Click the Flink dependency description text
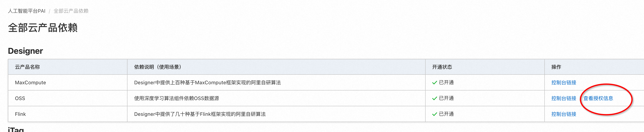 coord(200,114)
